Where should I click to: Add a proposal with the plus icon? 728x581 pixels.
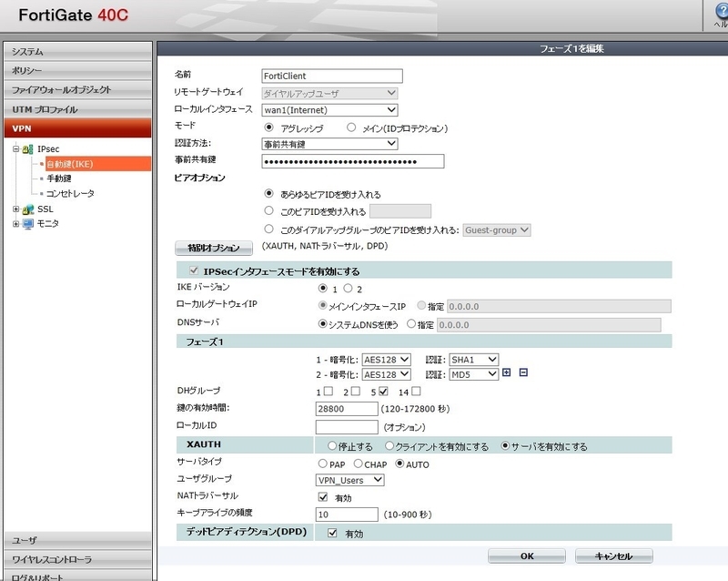507,372
